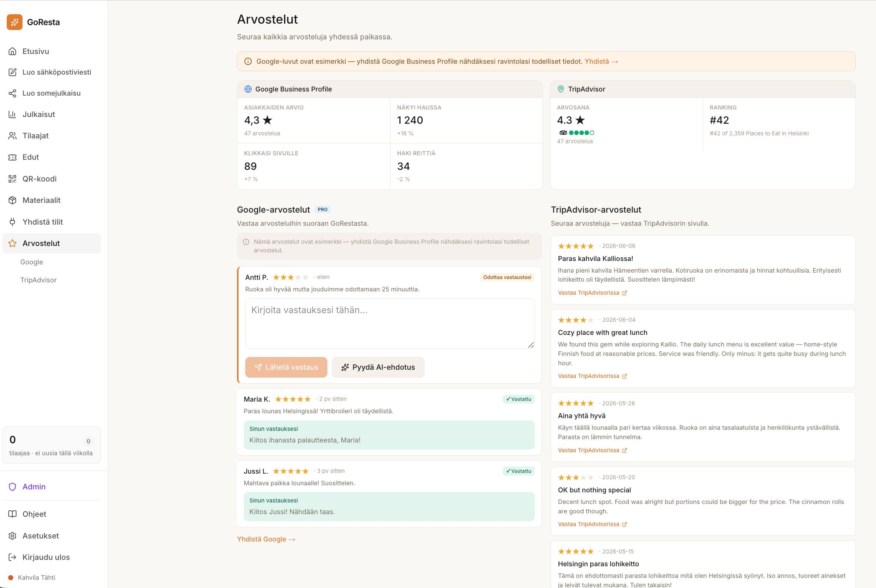Click the Odottaa vastaustasi badge
The image size is (876, 588).
pyautogui.click(x=507, y=277)
